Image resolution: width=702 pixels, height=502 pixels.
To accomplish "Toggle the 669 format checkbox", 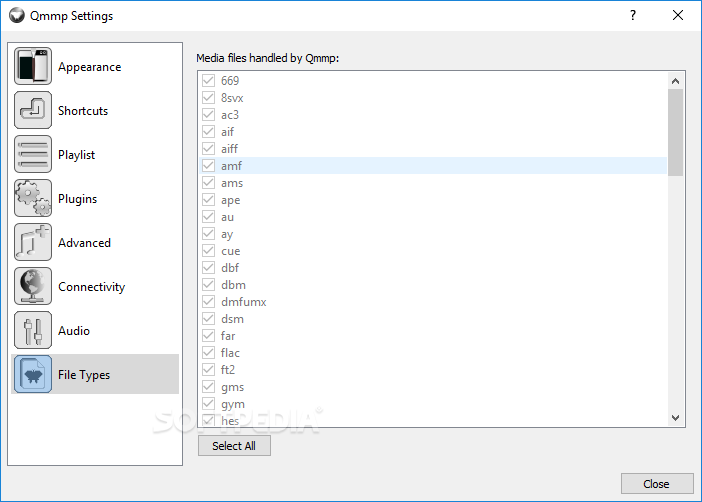I will [x=208, y=81].
